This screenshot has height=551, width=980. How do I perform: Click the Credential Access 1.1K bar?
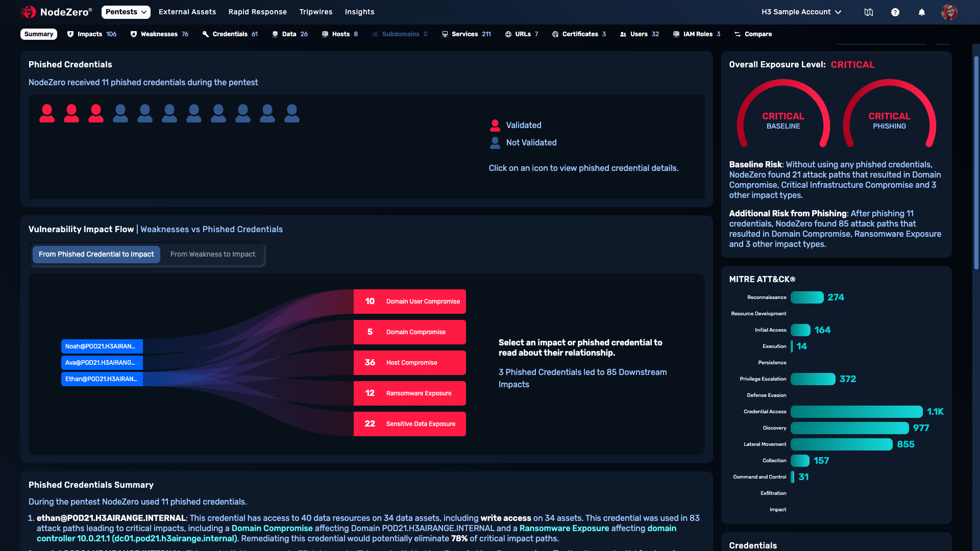coord(856,412)
